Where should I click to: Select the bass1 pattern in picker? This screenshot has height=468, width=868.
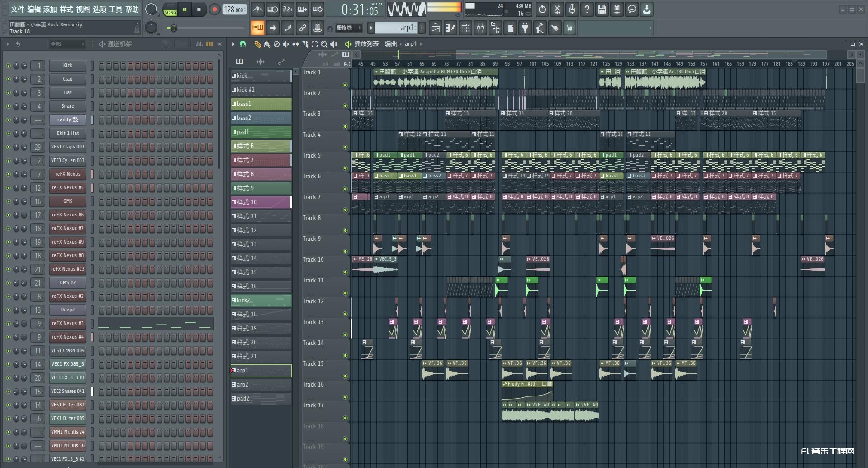(x=261, y=104)
